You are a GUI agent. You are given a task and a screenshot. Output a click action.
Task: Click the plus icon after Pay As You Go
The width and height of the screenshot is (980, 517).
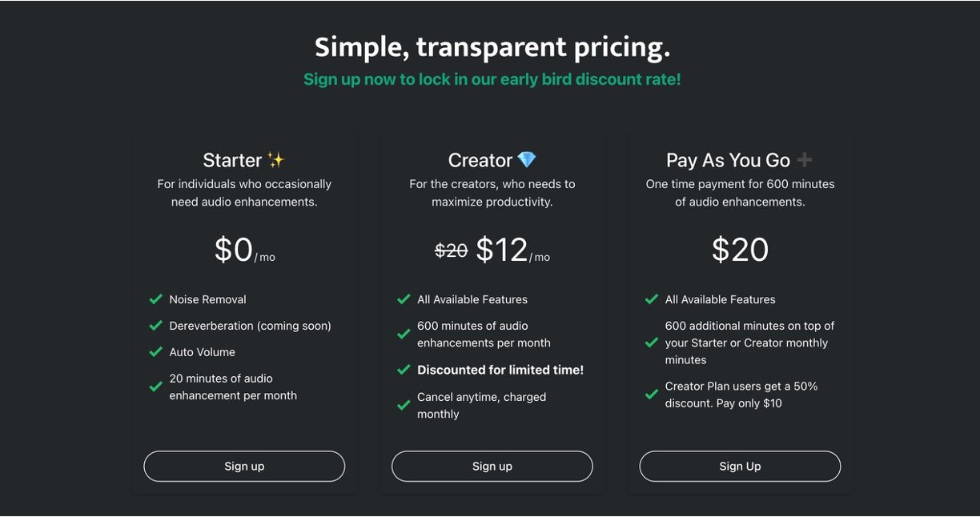pos(805,160)
